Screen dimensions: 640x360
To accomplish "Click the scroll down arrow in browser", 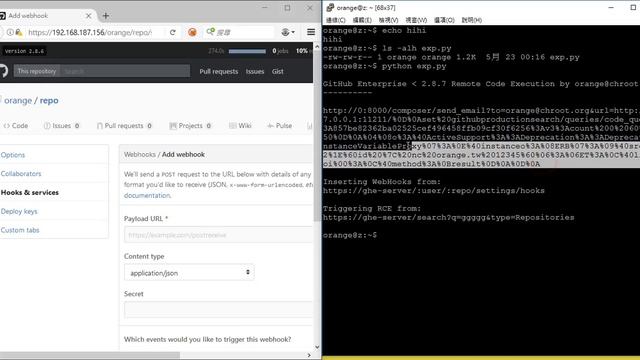I will point(317,347).
